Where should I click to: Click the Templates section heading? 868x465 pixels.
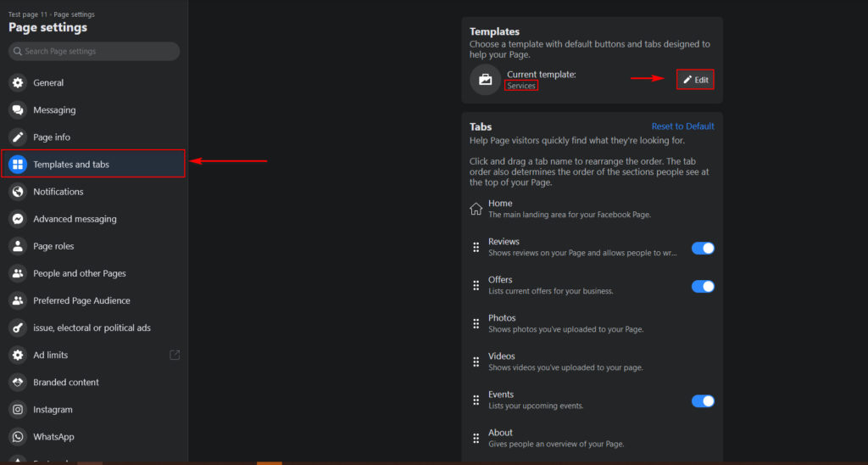[x=494, y=31]
